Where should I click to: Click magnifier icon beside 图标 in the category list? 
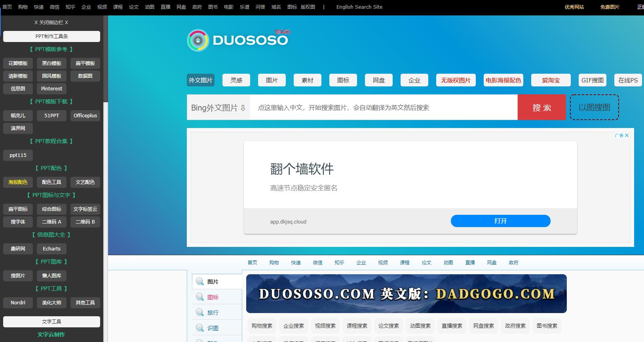coord(200,297)
